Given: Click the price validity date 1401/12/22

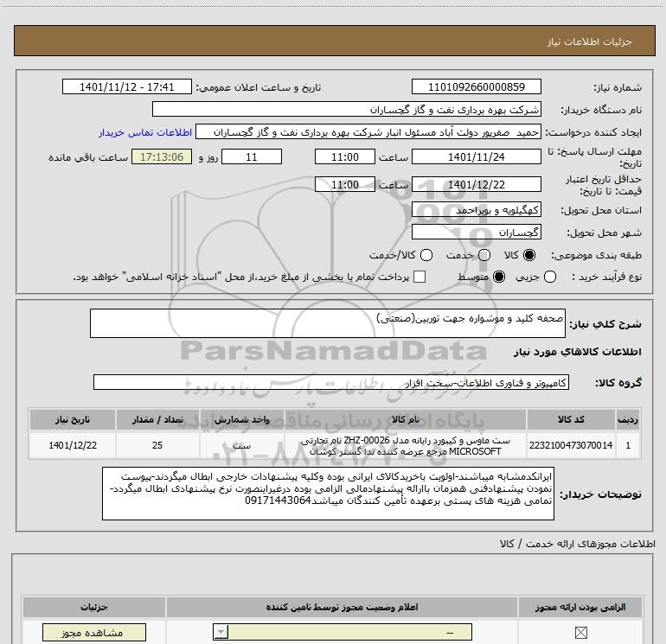Looking at the screenshot, I should tap(476, 185).
